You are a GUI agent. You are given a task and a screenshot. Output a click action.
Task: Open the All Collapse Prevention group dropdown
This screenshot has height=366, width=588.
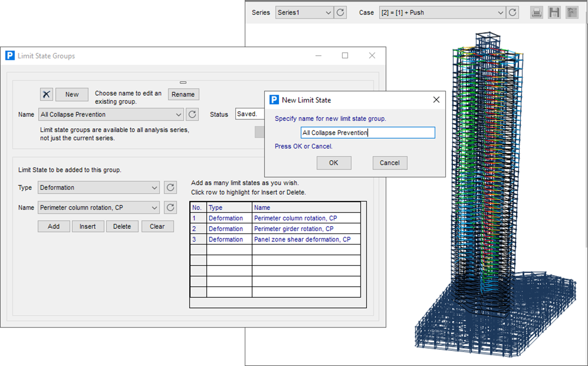179,114
